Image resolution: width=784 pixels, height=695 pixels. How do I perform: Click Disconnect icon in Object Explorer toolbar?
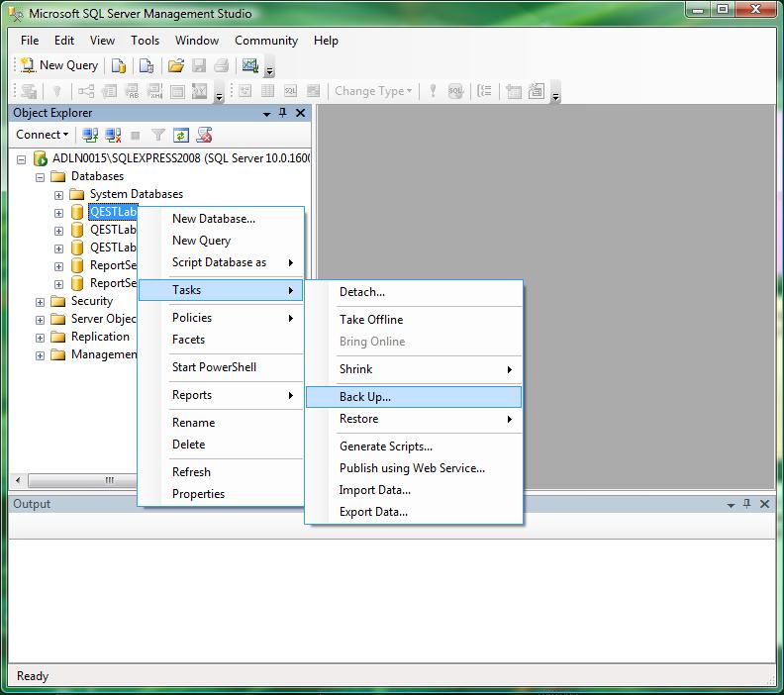pyautogui.click(x=113, y=135)
